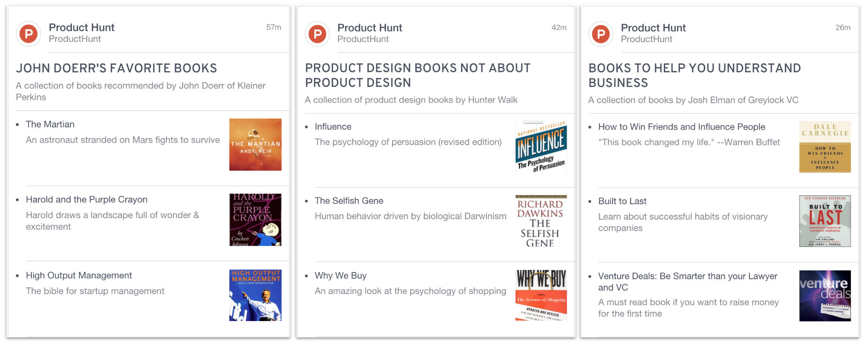Select the "High Output Management" title
The image size is (868, 344).
[79, 276]
